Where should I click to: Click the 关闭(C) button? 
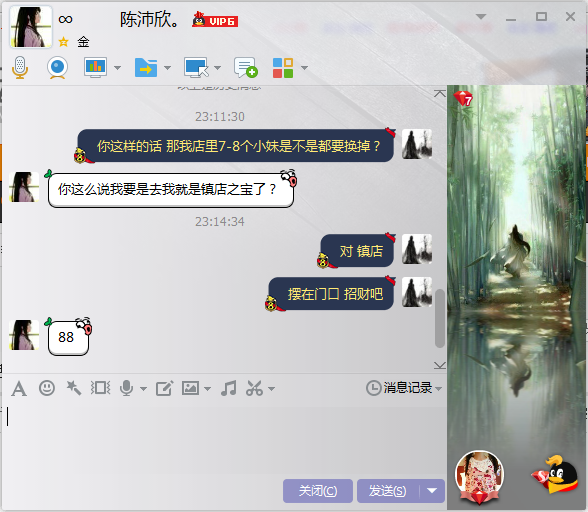tap(318, 491)
